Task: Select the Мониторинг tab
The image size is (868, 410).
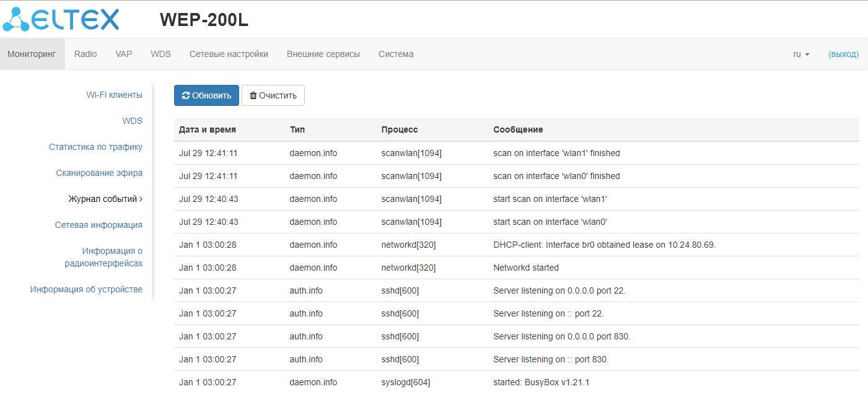Action: 32,54
